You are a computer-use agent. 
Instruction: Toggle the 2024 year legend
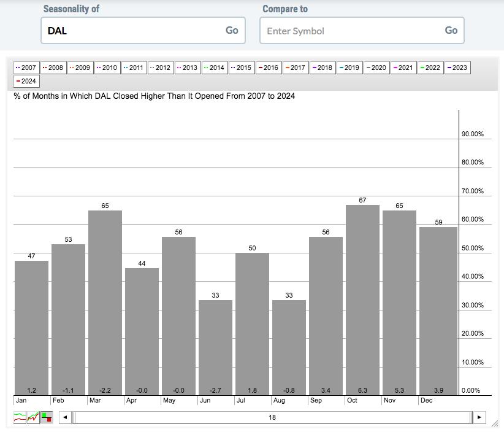click(x=26, y=81)
